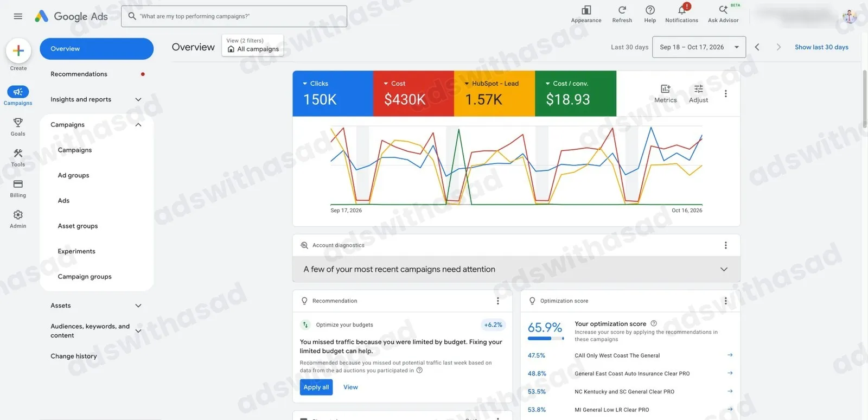868x420 pixels.
Task: Select the Overview nav item
Action: coord(97,49)
